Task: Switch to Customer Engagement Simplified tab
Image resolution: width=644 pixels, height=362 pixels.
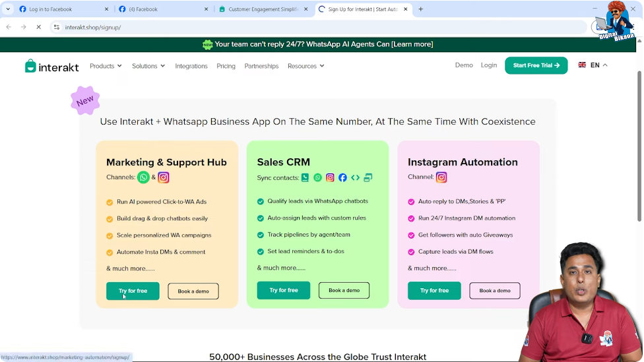Action: (263, 9)
